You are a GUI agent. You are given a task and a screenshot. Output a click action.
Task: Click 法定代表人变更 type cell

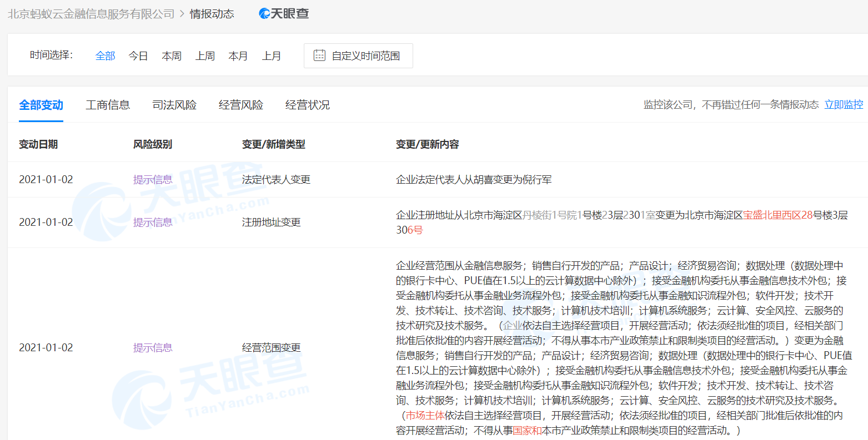pos(276,179)
